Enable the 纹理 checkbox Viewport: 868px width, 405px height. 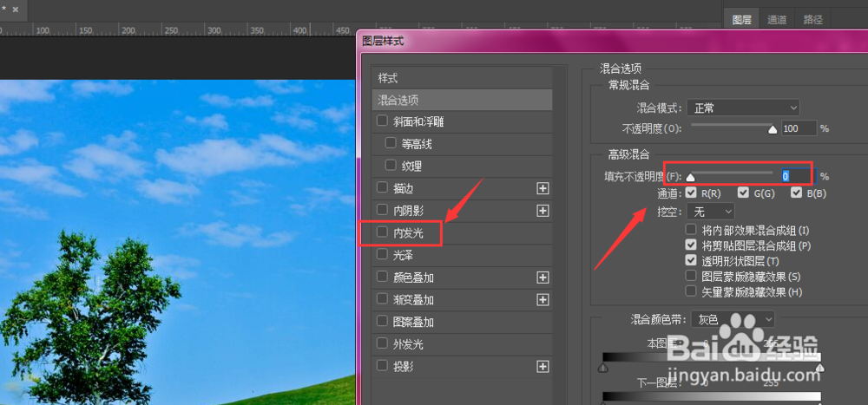391,165
